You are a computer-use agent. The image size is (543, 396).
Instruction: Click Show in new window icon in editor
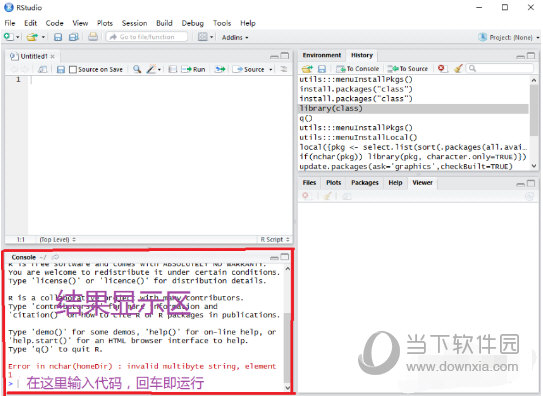pos(43,69)
